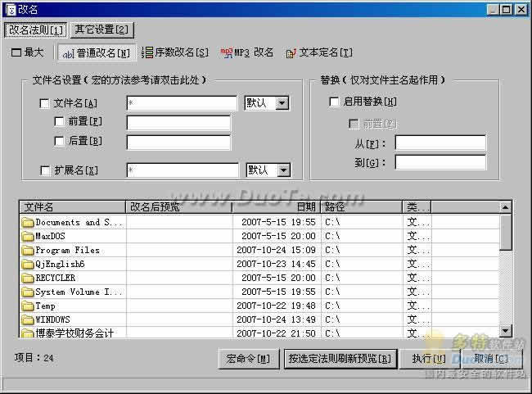
Task: Check the 启用替换 option
Action: pyautogui.click(x=334, y=102)
